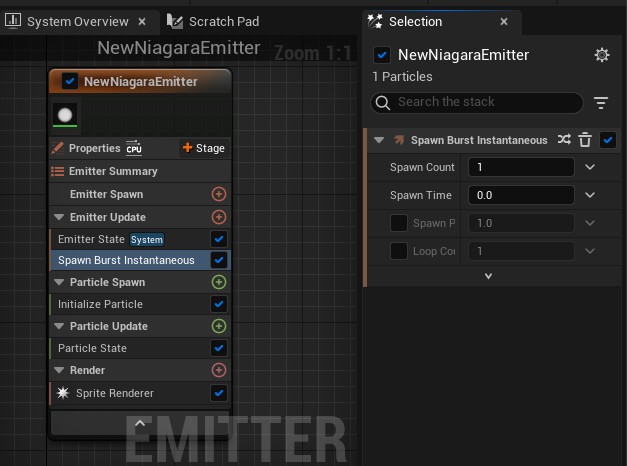
Task: Enable the Loop Count checkbox
Action: pyautogui.click(x=399, y=251)
